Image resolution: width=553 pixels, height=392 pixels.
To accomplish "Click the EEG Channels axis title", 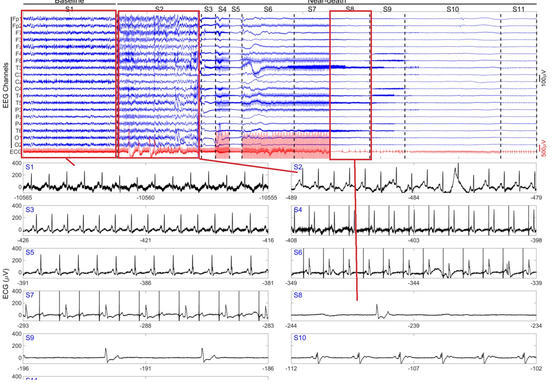I will (x=6, y=85).
